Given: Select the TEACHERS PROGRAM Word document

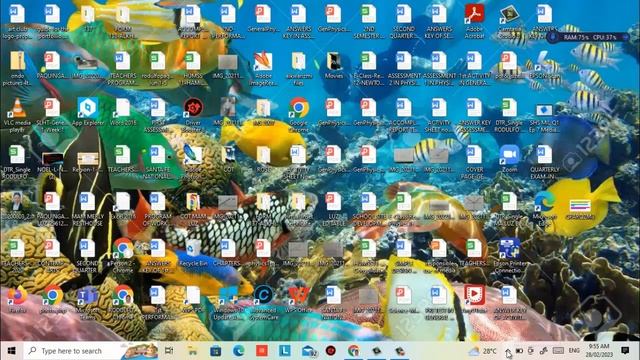Looking at the screenshot, I should [x=122, y=68].
